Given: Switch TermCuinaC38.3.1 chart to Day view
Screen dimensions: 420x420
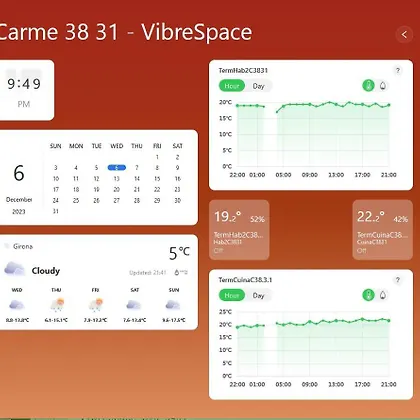Looking at the screenshot, I should tap(258, 295).
